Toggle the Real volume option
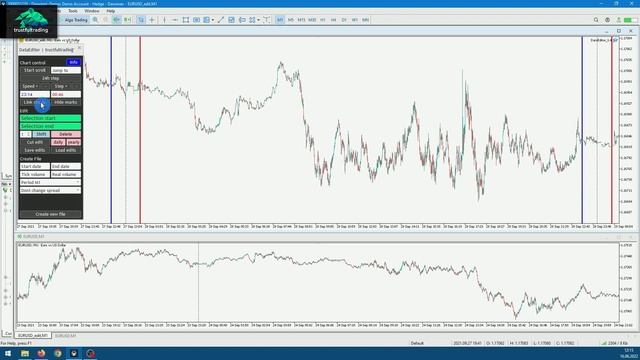The height and width of the screenshot is (360, 640). pos(66,174)
